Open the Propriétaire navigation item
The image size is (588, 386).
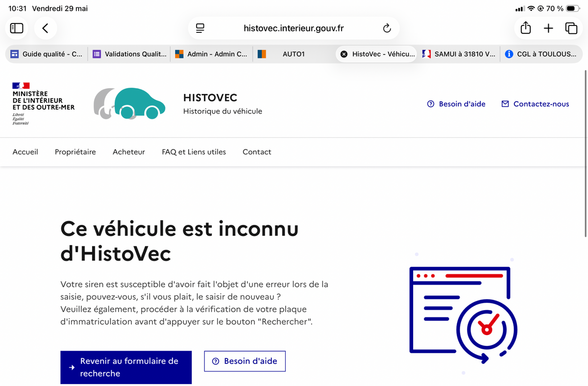(75, 152)
